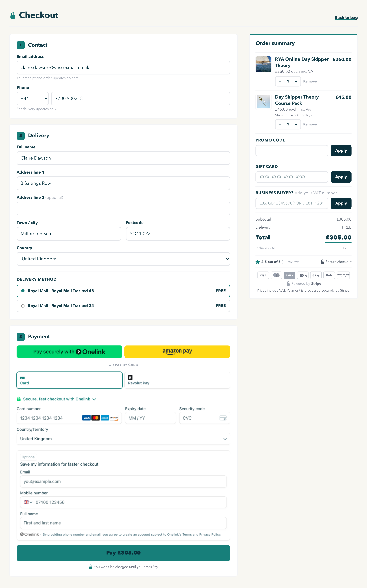The image size is (367, 588).
Task: Focus the Address line 2 field
Action: coord(123,209)
